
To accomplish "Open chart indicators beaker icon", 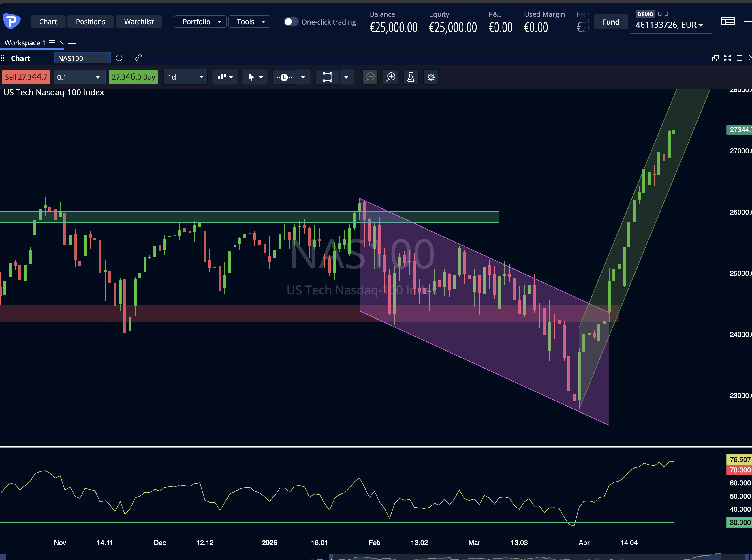I will (x=411, y=77).
